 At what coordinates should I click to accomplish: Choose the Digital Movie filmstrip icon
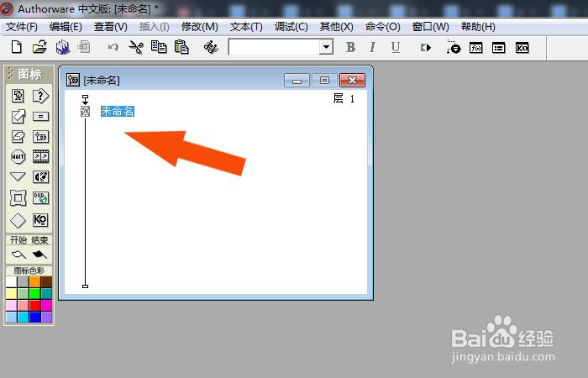pos(40,156)
